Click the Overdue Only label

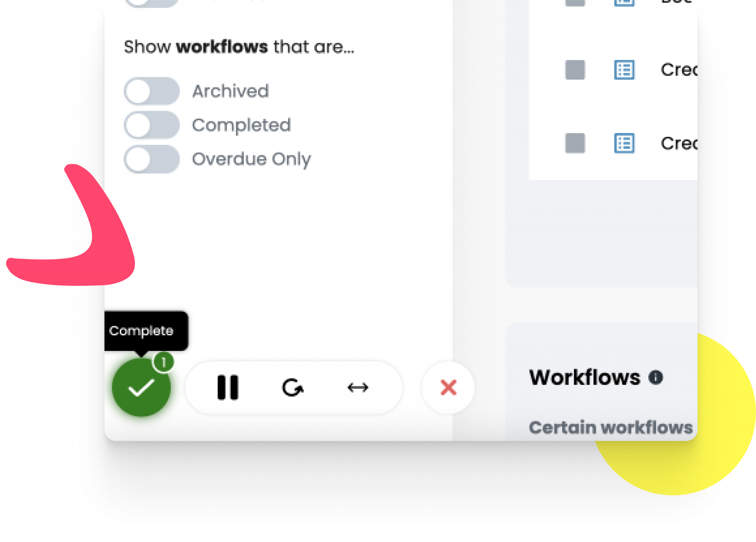click(252, 159)
